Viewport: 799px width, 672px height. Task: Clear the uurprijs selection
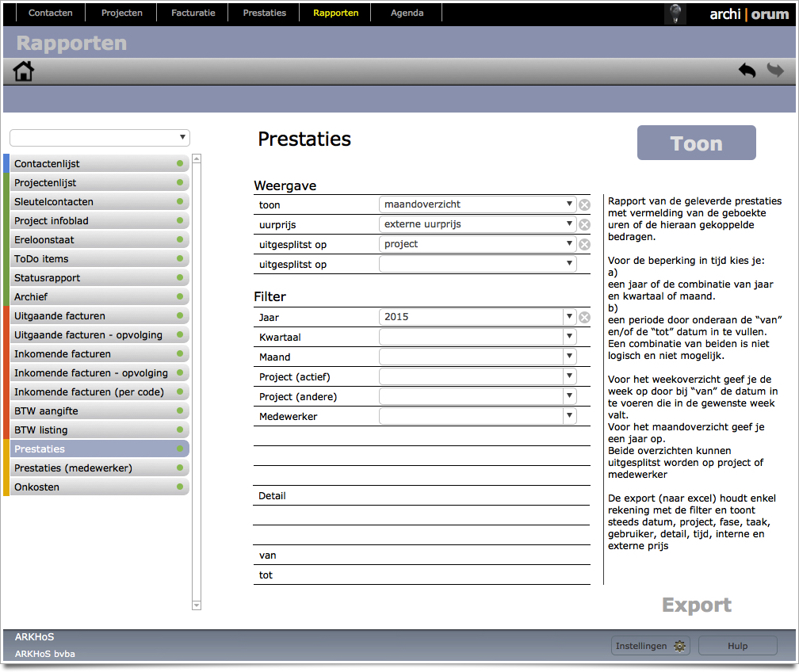(x=584, y=225)
